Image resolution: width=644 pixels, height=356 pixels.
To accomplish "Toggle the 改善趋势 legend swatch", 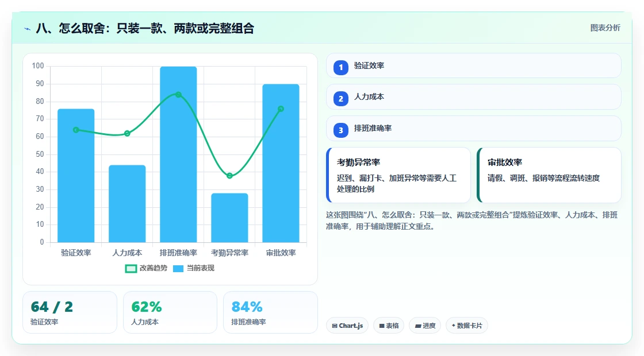I will (x=131, y=269).
